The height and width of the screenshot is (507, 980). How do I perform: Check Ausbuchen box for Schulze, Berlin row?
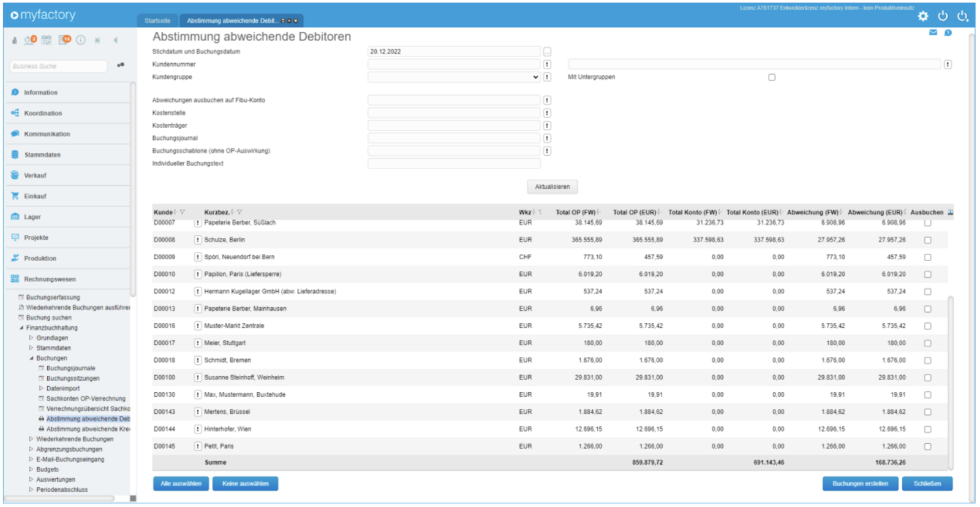(x=927, y=240)
